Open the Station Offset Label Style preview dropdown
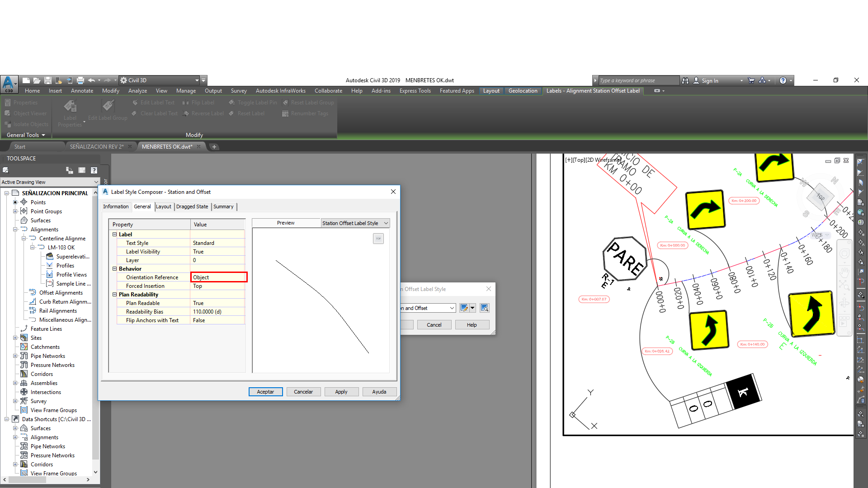Image resolution: width=868 pixels, height=488 pixels. pos(386,223)
